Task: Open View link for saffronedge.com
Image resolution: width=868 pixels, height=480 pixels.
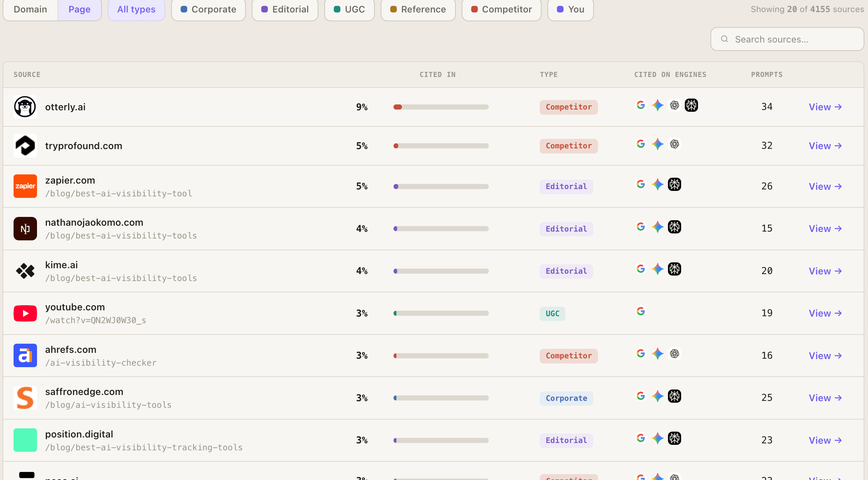Action: pyautogui.click(x=825, y=398)
